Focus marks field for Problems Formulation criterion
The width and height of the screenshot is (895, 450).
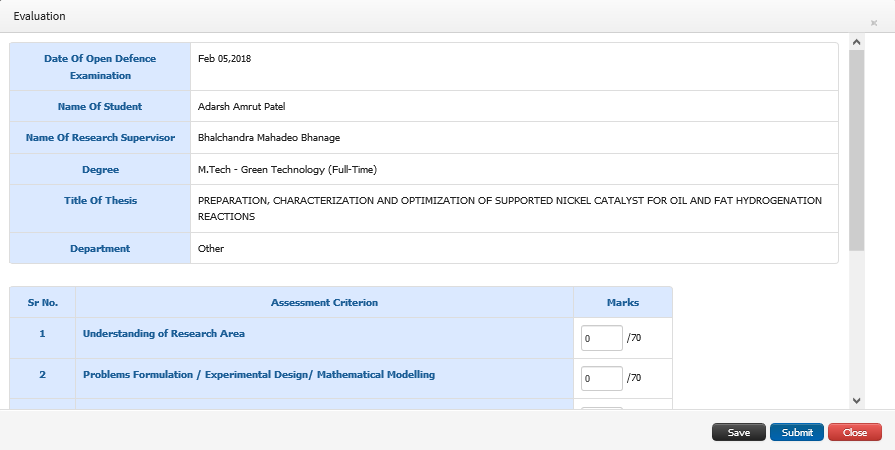point(602,378)
